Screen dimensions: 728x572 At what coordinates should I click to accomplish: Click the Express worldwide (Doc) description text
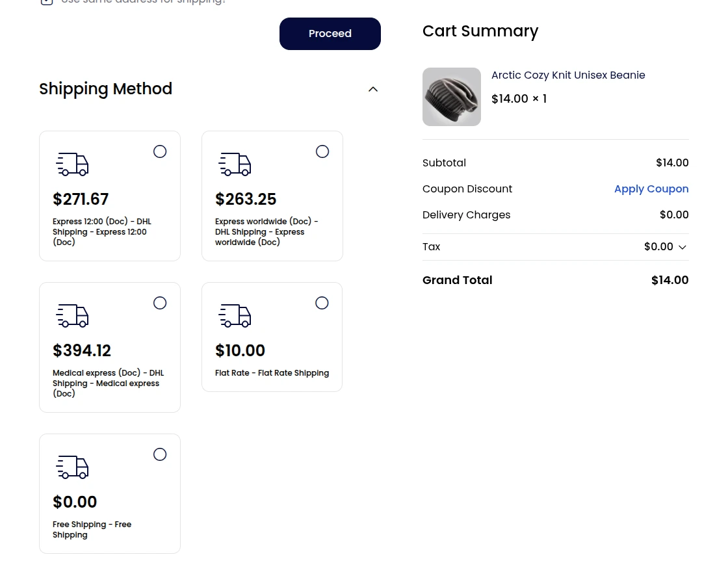coord(266,231)
